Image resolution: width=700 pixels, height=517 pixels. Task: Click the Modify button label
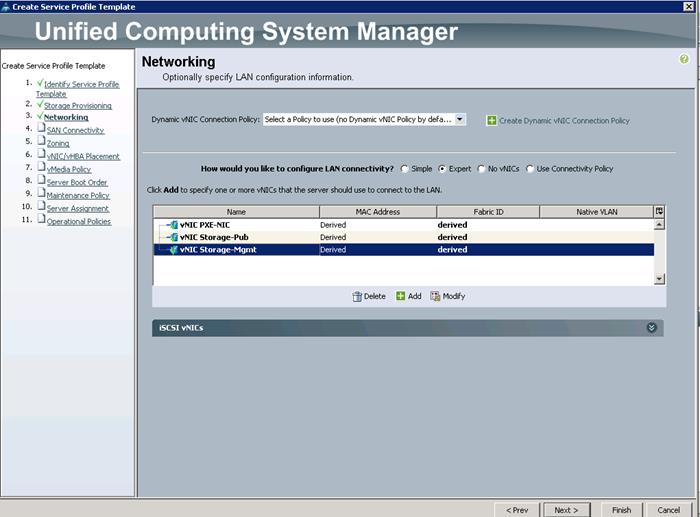coord(454,296)
